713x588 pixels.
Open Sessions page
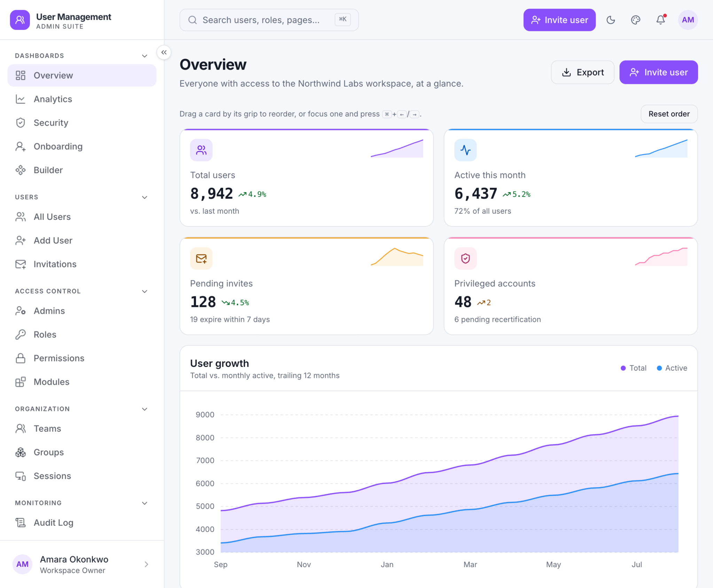(82, 476)
